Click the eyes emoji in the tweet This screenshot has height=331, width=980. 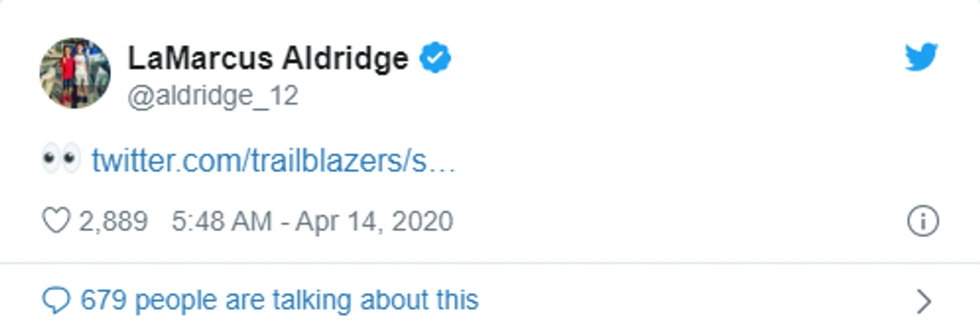click(x=60, y=160)
